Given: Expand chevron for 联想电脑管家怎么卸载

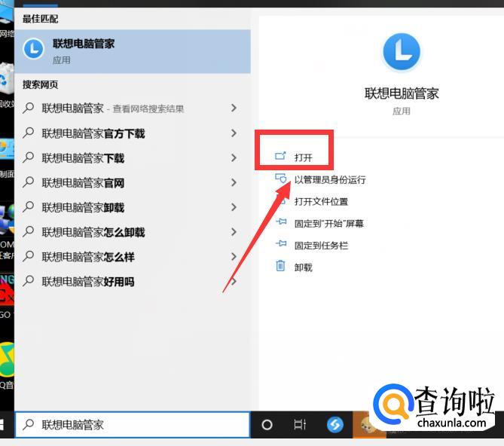Looking at the screenshot, I should [234, 232].
